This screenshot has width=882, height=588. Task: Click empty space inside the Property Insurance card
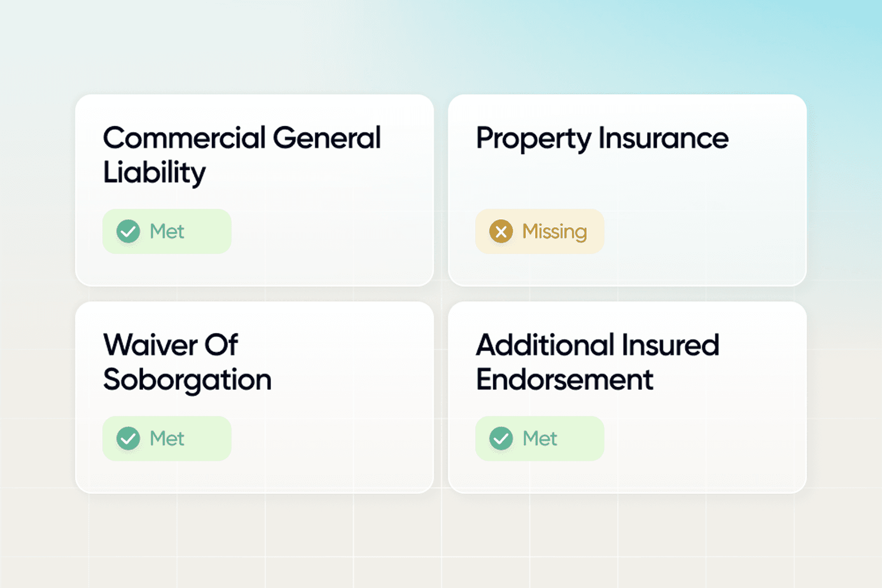708,234
